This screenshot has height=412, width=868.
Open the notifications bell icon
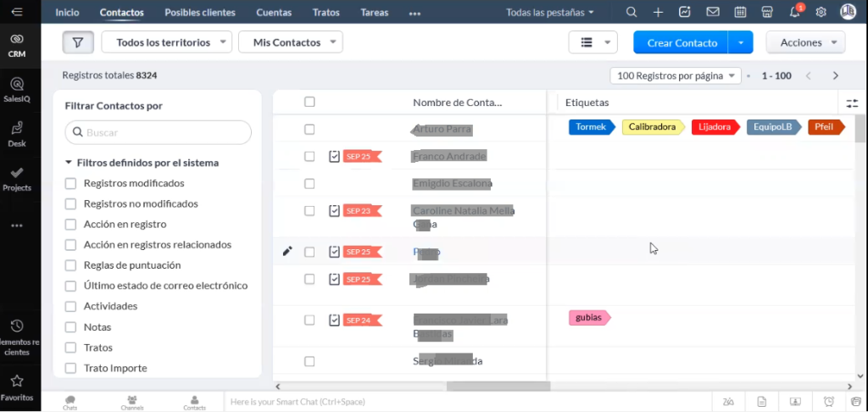(794, 13)
